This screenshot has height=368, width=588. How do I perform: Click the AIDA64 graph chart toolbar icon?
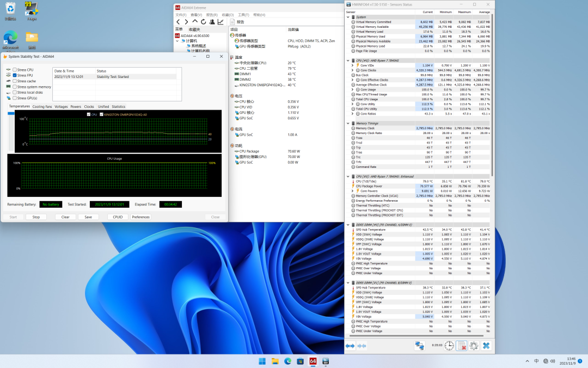point(220,22)
